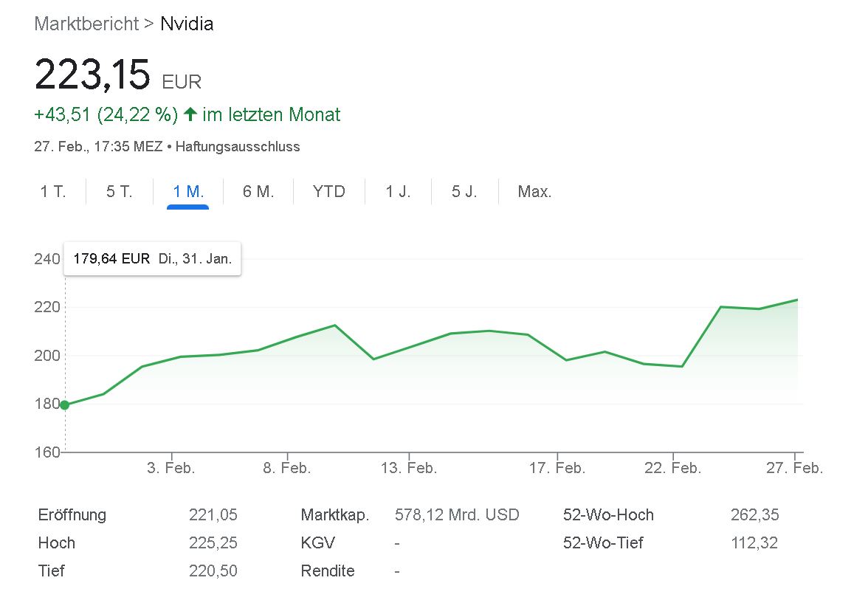Click the Eröffnung label
The width and height of the screenshot is (868, 603).
[x=72, y=515]
